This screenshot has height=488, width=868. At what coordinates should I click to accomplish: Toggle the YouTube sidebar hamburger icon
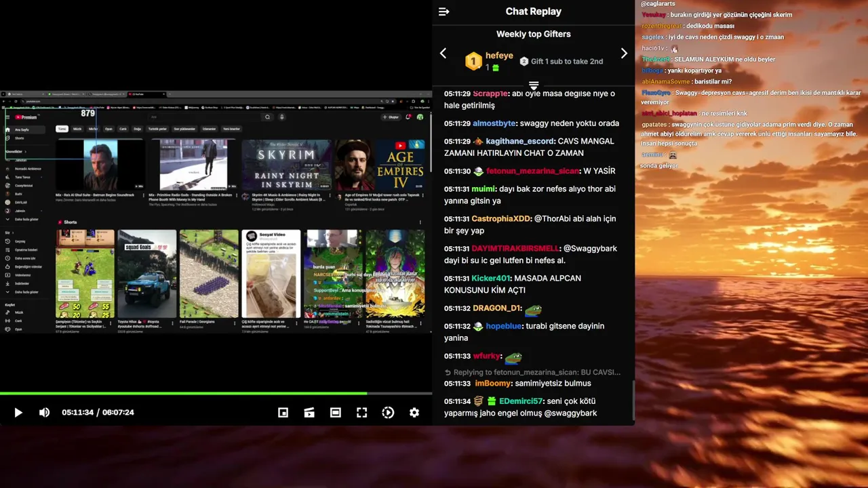click(x=7, y=117)
